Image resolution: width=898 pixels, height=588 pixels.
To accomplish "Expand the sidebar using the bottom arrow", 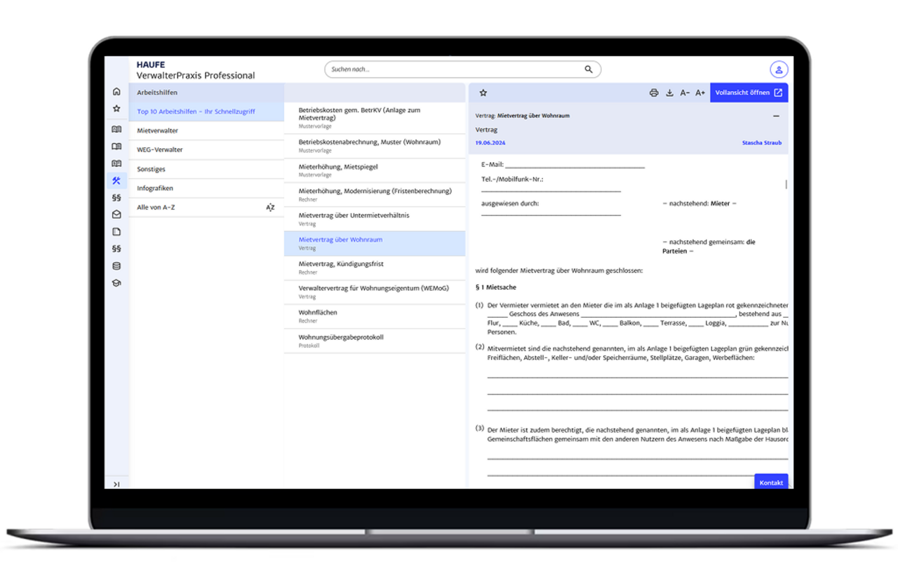I will tap(116, 484).
